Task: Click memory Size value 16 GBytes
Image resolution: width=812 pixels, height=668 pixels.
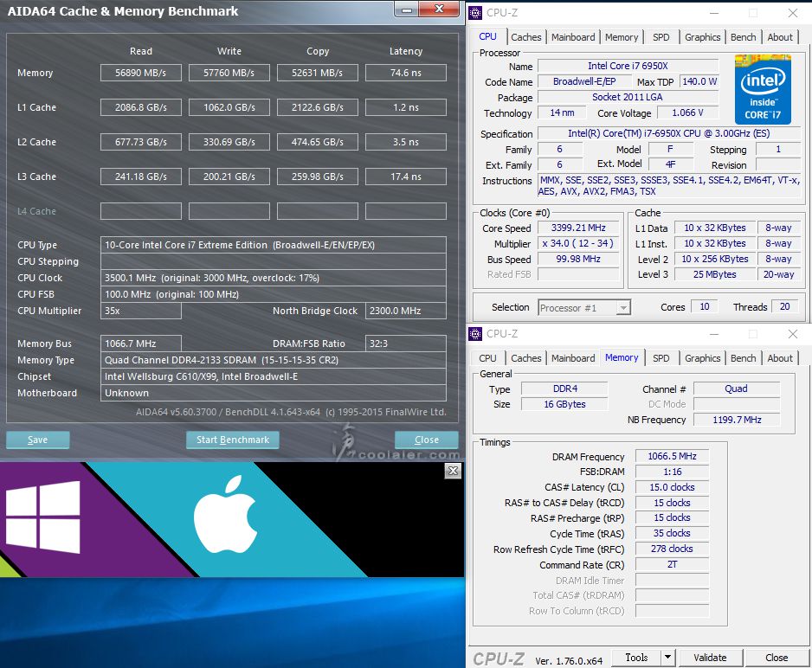Action: (564, 404)
